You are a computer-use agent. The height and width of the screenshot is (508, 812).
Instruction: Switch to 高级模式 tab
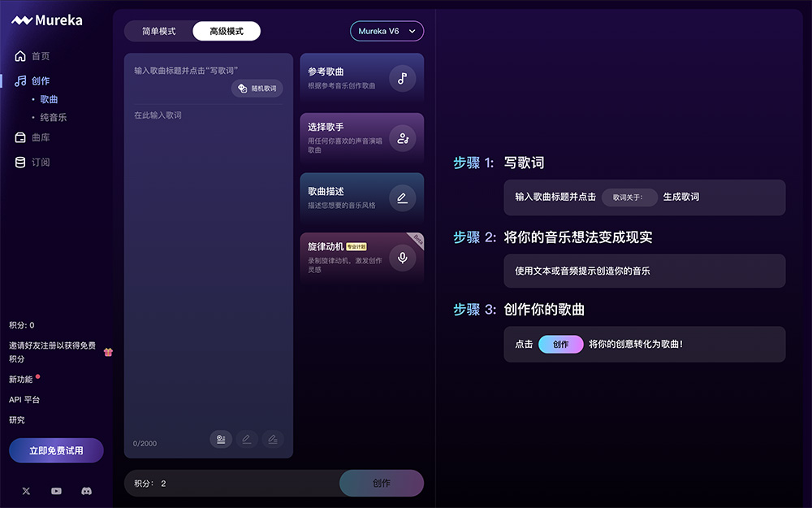[x=227, y=31]
